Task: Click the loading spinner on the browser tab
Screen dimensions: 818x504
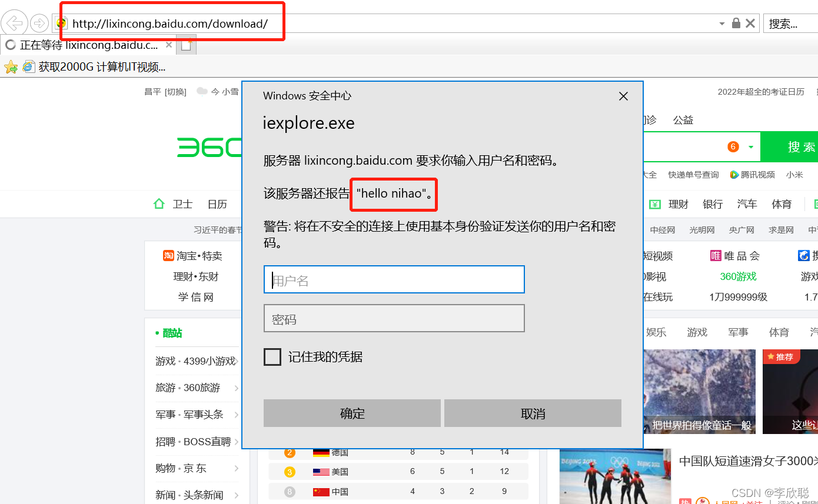Action: [10, 45]
